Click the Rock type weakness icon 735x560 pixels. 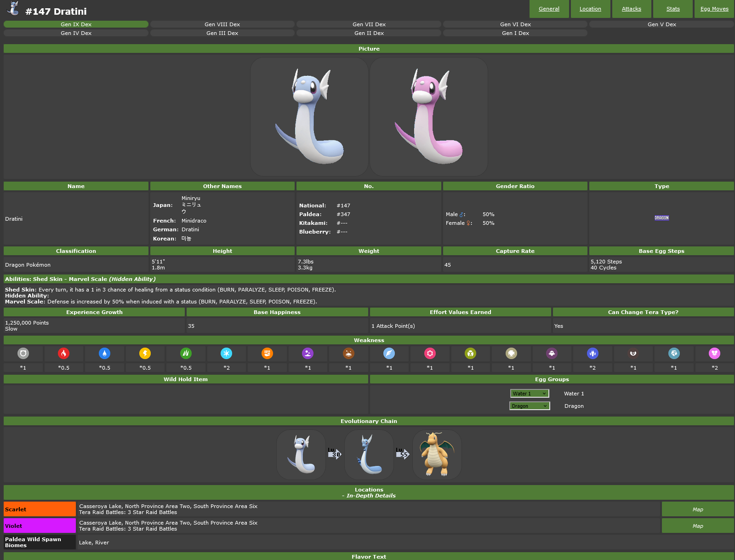[511, 353]
